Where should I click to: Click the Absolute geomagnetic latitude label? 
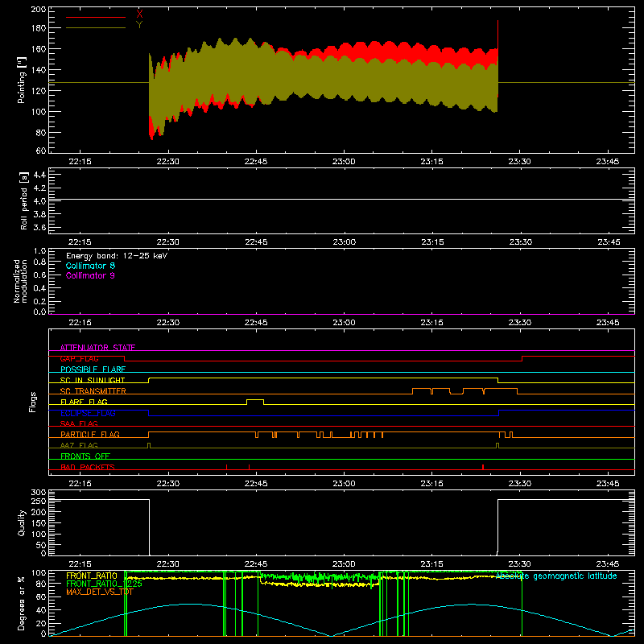[x=556, y=576]
